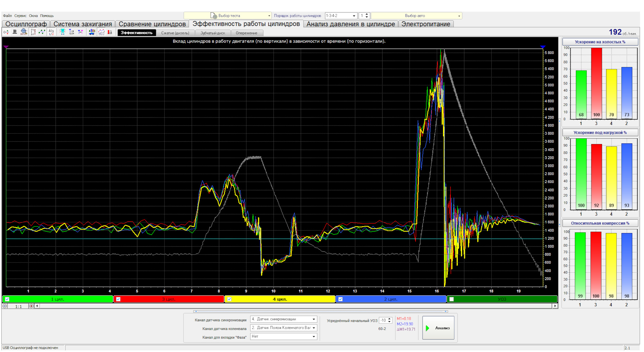
Task: Select the 'Эффективность' sub-tab
Action: point(137,33)
